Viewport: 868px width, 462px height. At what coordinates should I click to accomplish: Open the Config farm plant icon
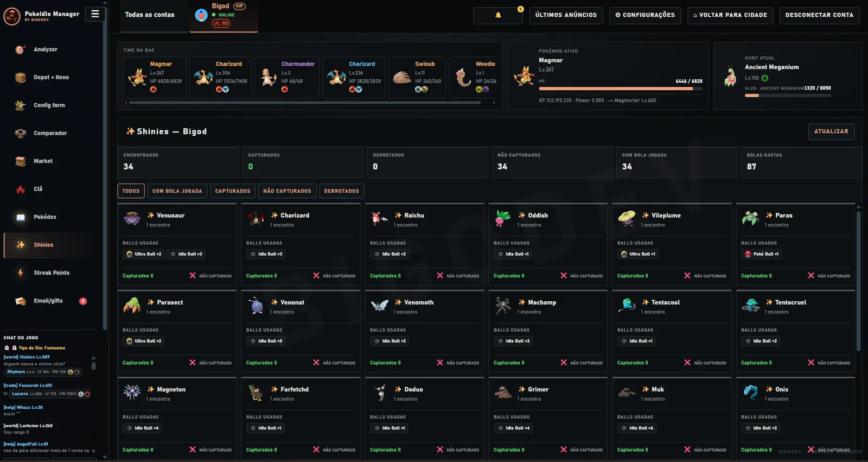point(20,105)
